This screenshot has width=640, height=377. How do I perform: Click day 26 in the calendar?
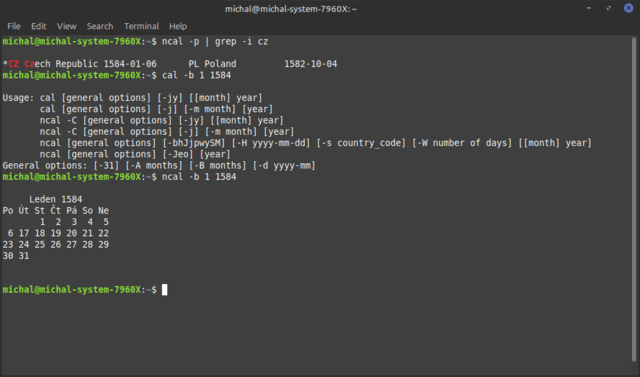pyautogui.click(x=56, y=245)
